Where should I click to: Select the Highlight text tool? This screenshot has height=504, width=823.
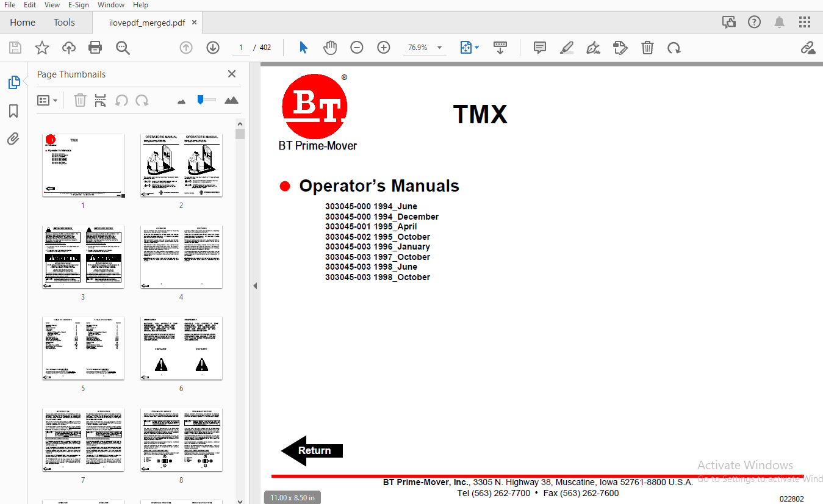tap(567, 48)
